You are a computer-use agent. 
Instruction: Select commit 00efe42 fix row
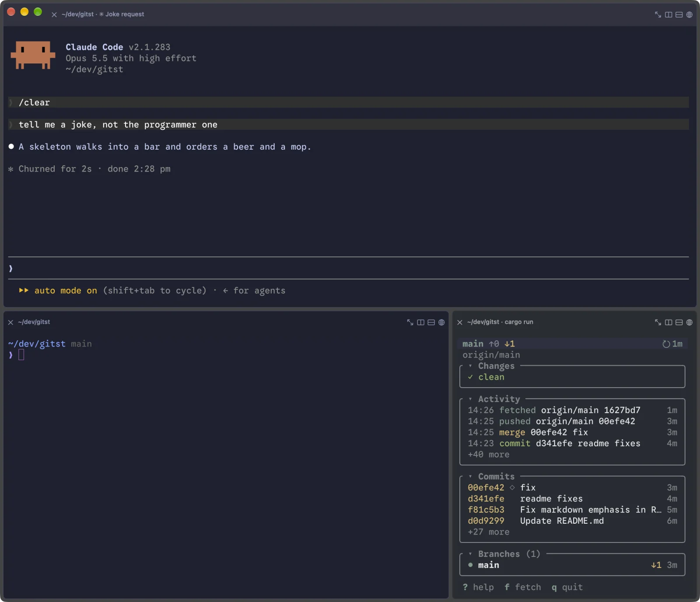(x=572, y=487)
